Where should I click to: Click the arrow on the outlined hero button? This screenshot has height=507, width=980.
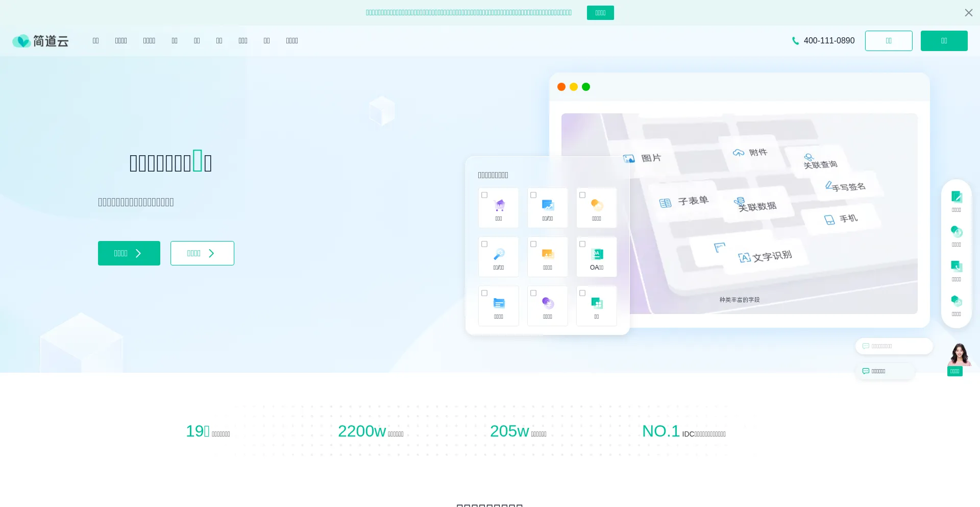click(x=211, y=253)
